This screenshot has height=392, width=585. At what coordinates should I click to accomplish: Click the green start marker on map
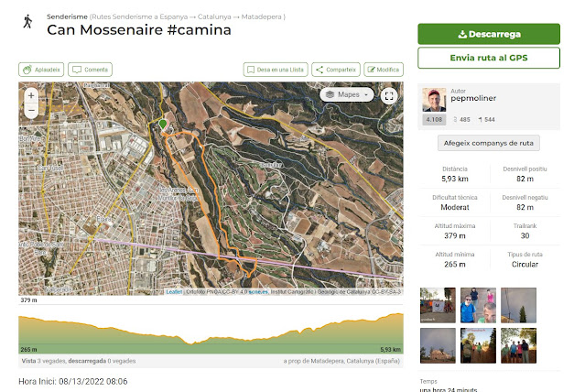[x=163, y=125]
